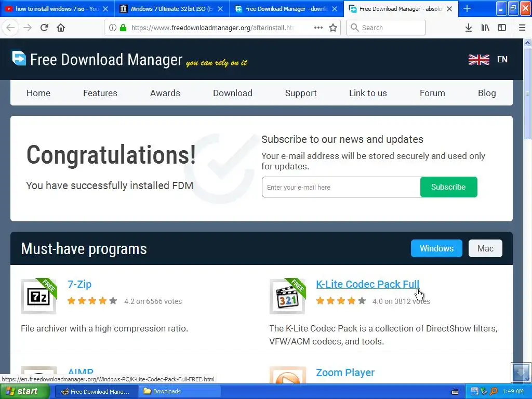
Task: Open the EN language selector
Action: coord(502,59)
